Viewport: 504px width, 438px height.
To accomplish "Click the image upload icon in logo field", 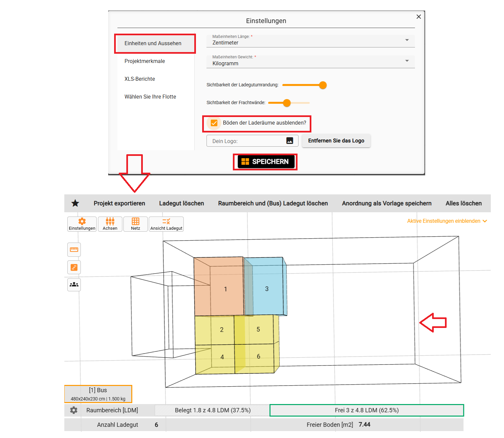I will pyautogui.click(x=290, y=141).
